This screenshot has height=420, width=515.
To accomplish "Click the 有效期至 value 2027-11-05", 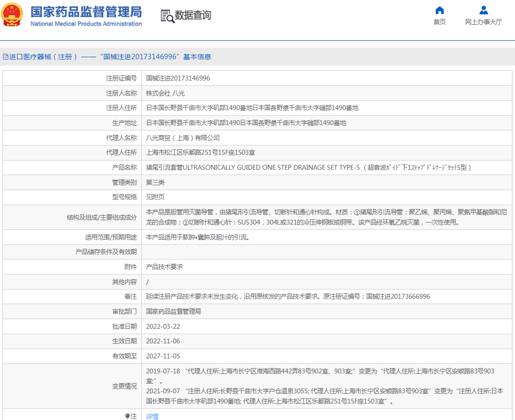I will pyautogui.click(x=163, y=356).
